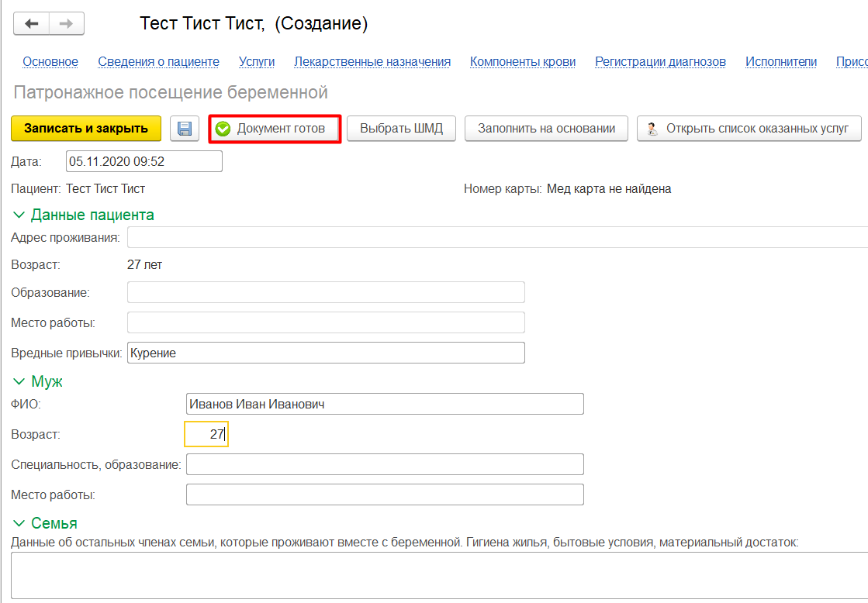Click into the Дата field
The height and width of the screenshot is (603, 868).
click(x=144, y=161)
